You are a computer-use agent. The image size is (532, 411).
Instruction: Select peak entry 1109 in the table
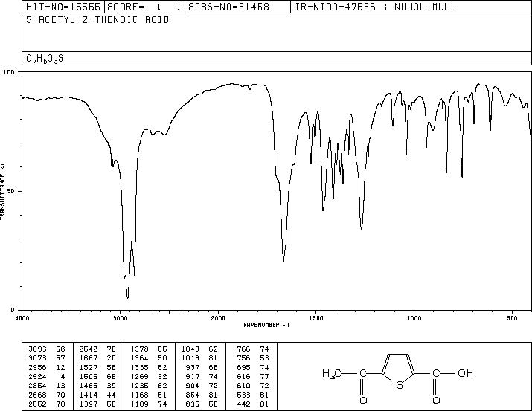tap(139, 404)
